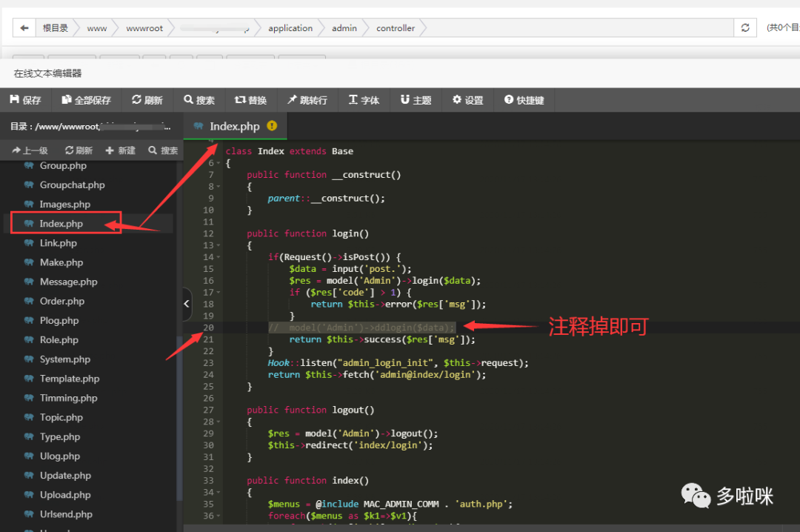Open Group.php in file tree

coord(63,165)
